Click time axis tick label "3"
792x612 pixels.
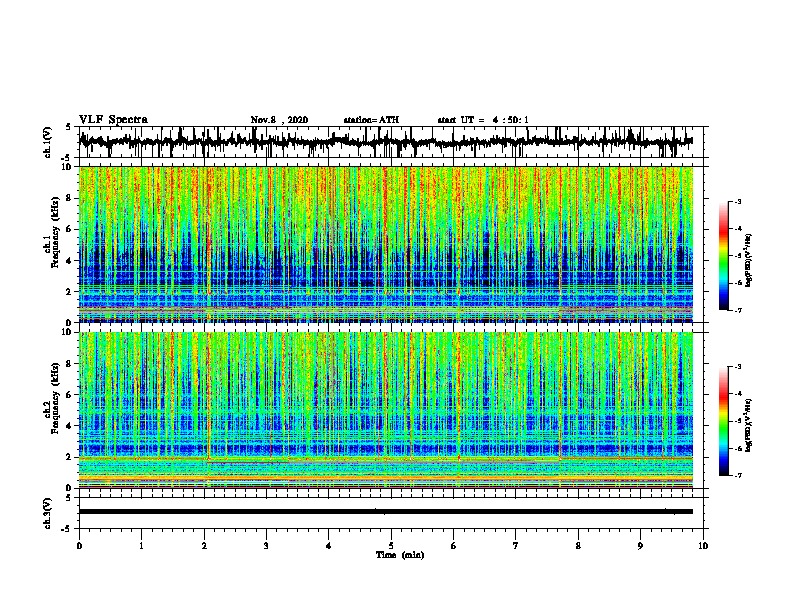click(x=266, y=546)
